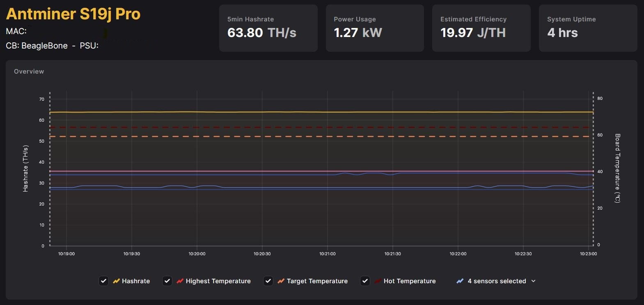Click the Estimated Efficiency card
The height and width of the screenshot is (305, 644).
tap(481, 28)
